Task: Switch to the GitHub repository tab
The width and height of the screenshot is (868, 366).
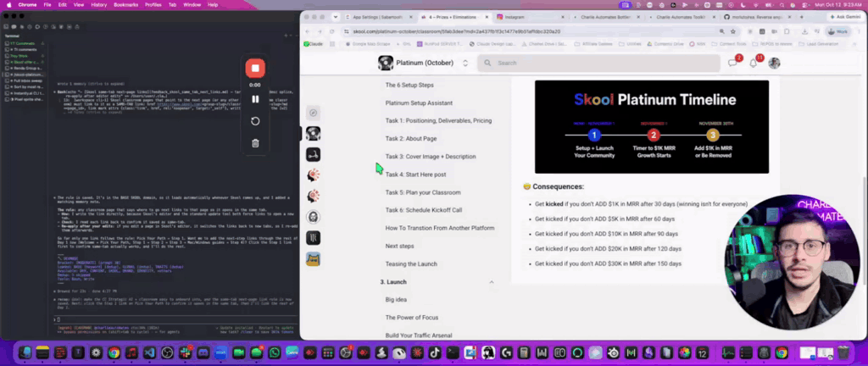Action: (x=759, y=17)
